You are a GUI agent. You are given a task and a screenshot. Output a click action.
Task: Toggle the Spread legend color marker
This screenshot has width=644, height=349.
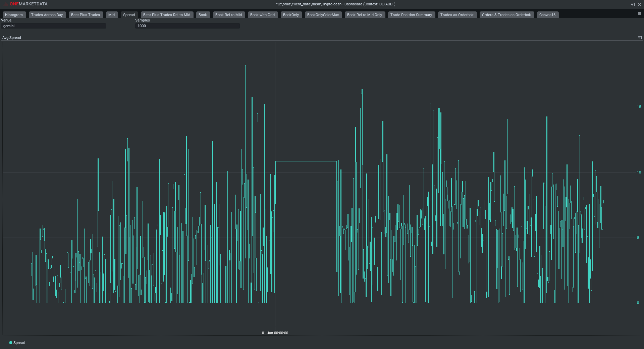coord(11,343)
